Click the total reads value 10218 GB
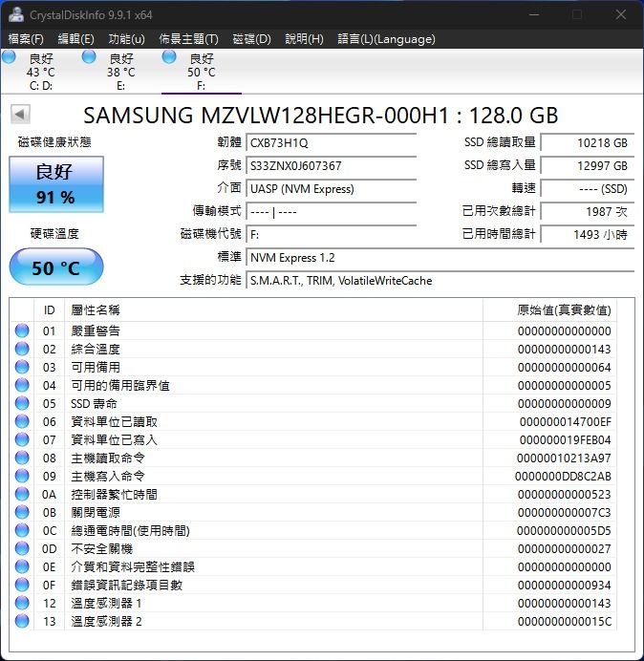644x661 pixels. (x=587, y=143)
